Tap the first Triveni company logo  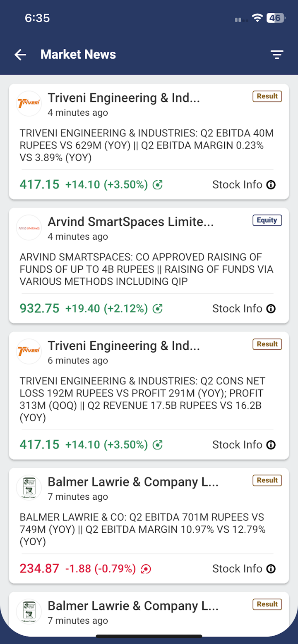tap(29, 103)
